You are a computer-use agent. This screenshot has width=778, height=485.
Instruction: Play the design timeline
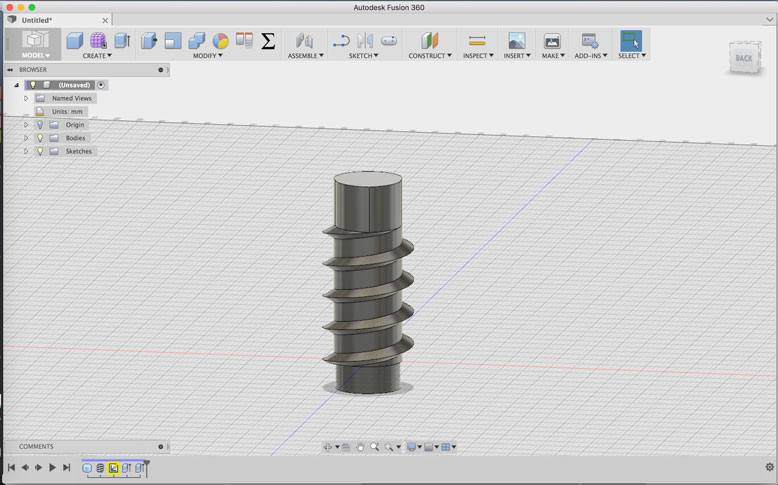(x=52, y=467)
